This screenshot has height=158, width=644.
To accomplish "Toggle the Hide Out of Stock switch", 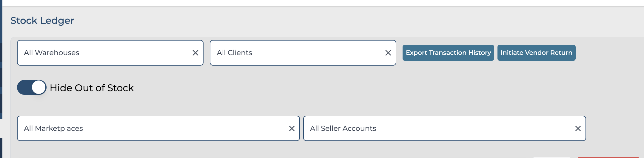I will coord(32,87).
